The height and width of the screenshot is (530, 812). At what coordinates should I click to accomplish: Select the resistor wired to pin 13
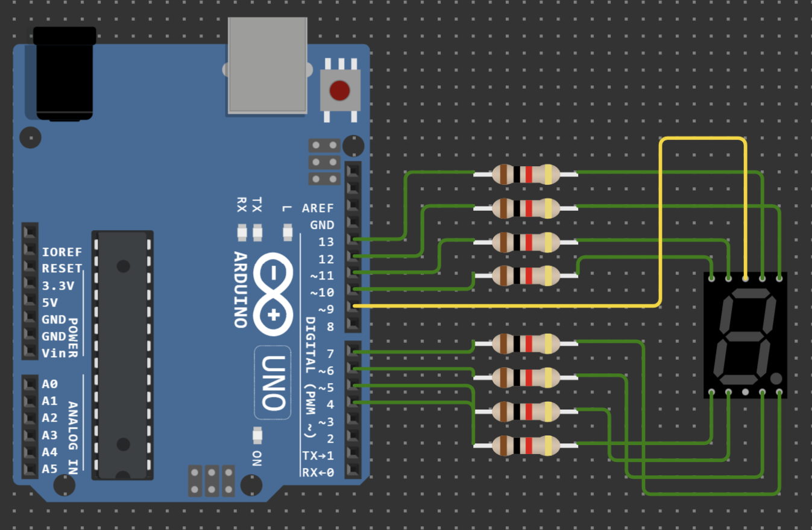click(526, 175)
